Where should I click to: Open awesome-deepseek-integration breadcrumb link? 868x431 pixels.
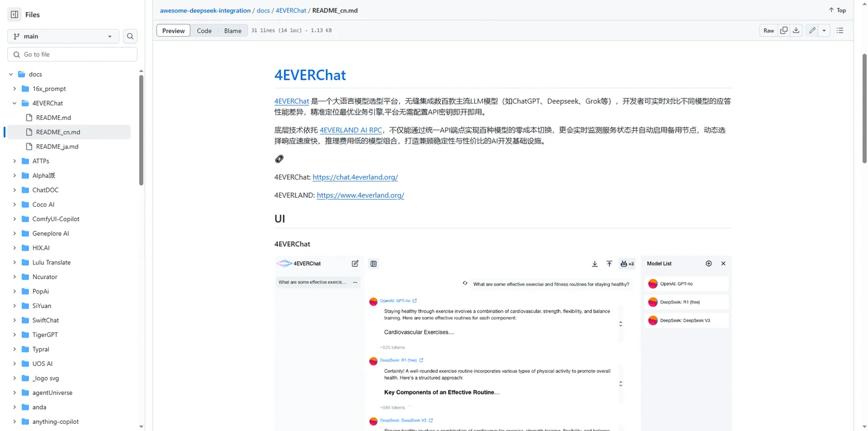[x=206, y=10]
